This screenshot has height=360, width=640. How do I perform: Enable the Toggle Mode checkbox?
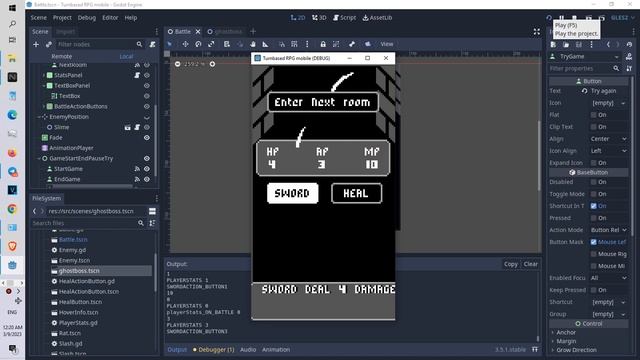pyautogui.click(x=593, y=194)
